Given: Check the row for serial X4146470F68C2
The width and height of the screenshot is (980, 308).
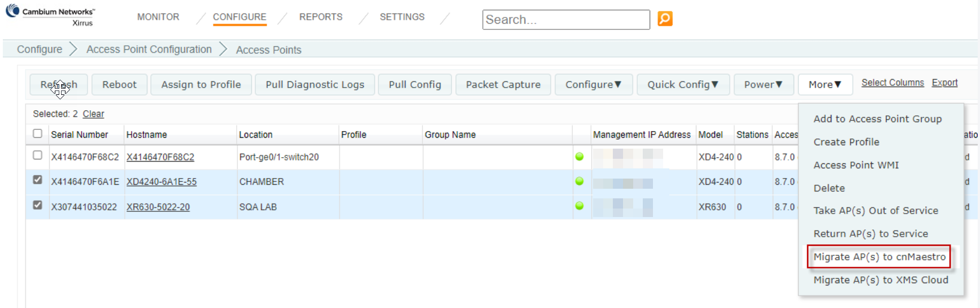Looking at the screenshot, I should pyautogui.click(x=37, y=155).
